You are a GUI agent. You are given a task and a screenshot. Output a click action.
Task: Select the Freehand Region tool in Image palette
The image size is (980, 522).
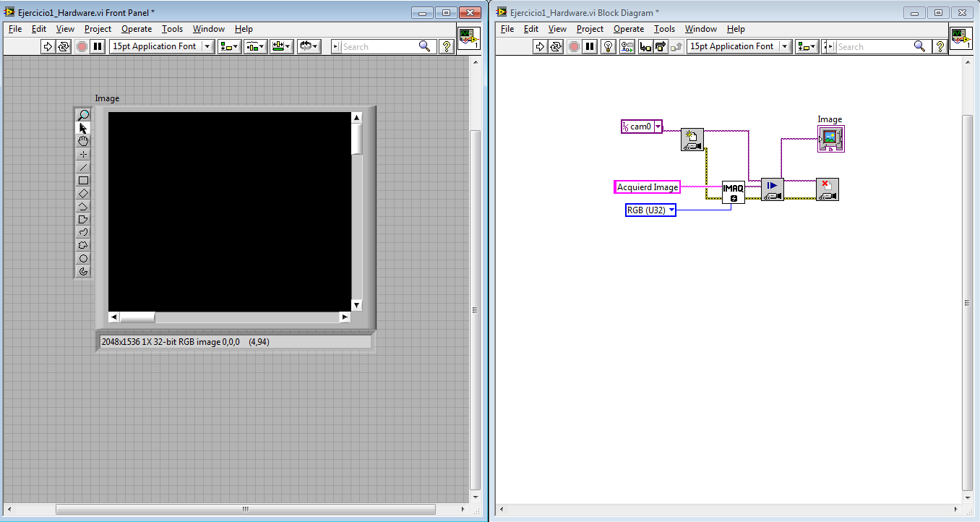83,245
